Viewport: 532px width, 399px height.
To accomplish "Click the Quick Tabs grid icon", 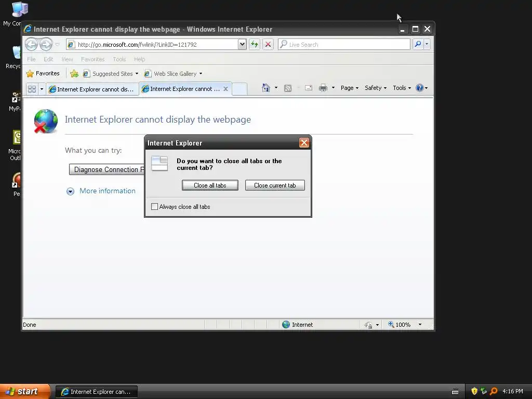I will pyautogui.click(x=32, y=89).
